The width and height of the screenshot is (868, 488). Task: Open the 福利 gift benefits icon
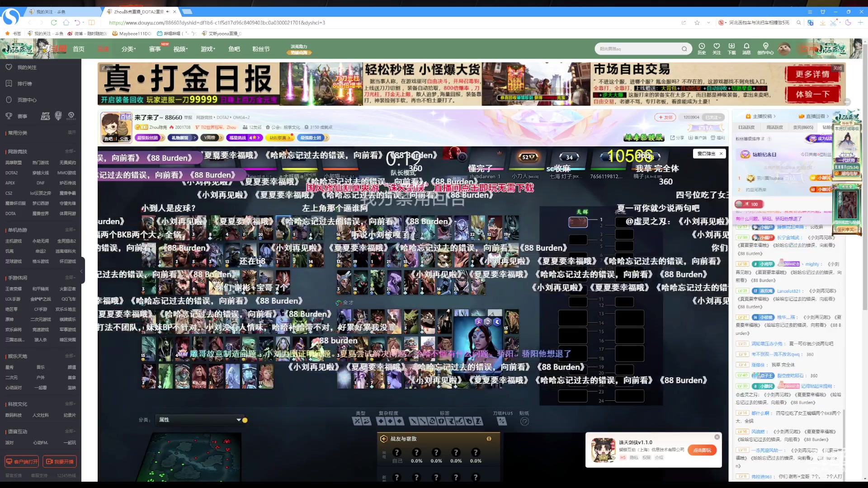pos(717,138)
